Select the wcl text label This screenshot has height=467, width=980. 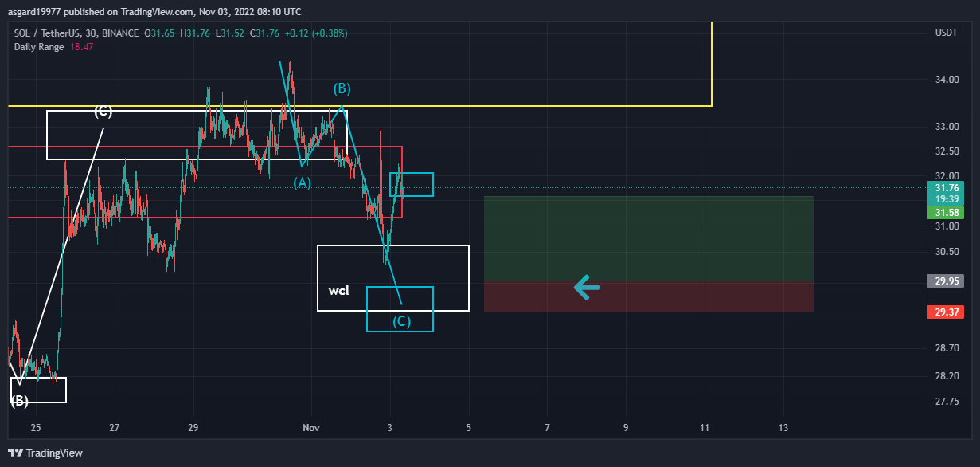coord(339,291)
